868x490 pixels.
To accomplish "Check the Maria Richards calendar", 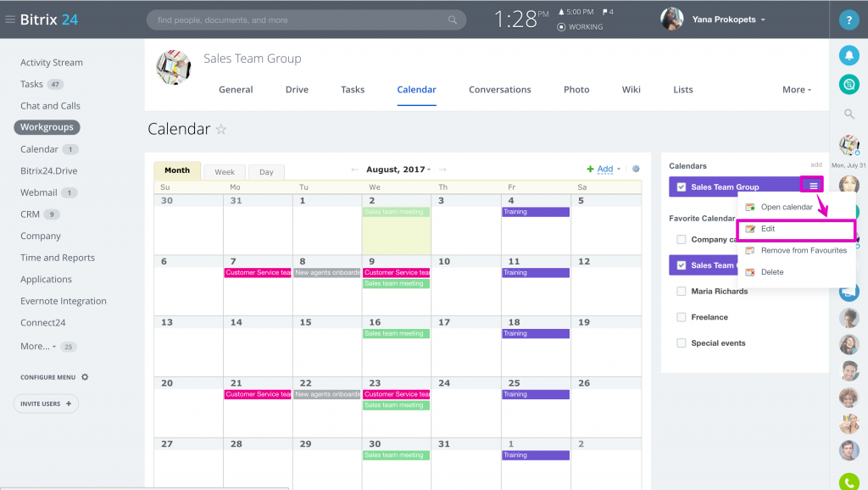I will tap(682, 292).
